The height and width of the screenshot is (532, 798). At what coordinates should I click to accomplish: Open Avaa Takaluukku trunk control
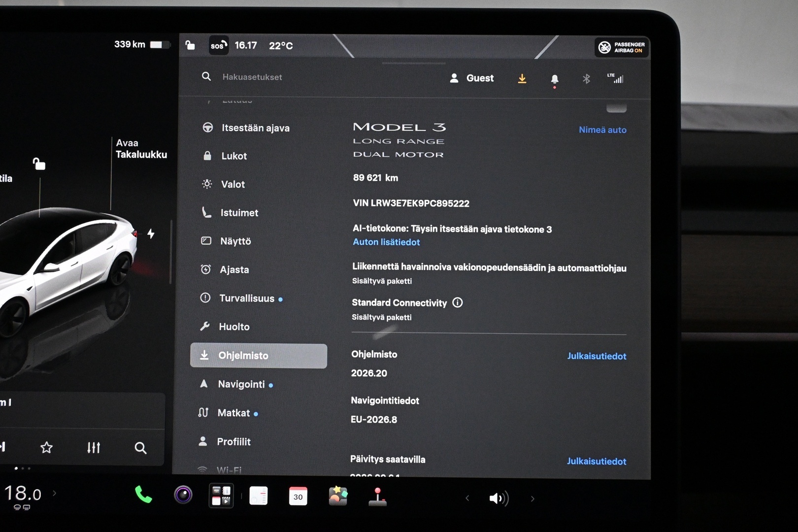tap(141, 149)
